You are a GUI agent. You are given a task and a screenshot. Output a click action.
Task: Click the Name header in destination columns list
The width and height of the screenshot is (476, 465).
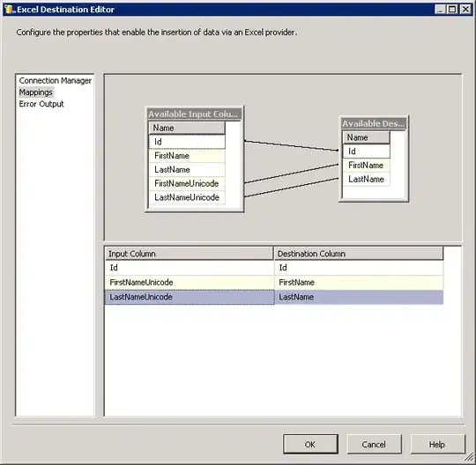pos(366,137)
